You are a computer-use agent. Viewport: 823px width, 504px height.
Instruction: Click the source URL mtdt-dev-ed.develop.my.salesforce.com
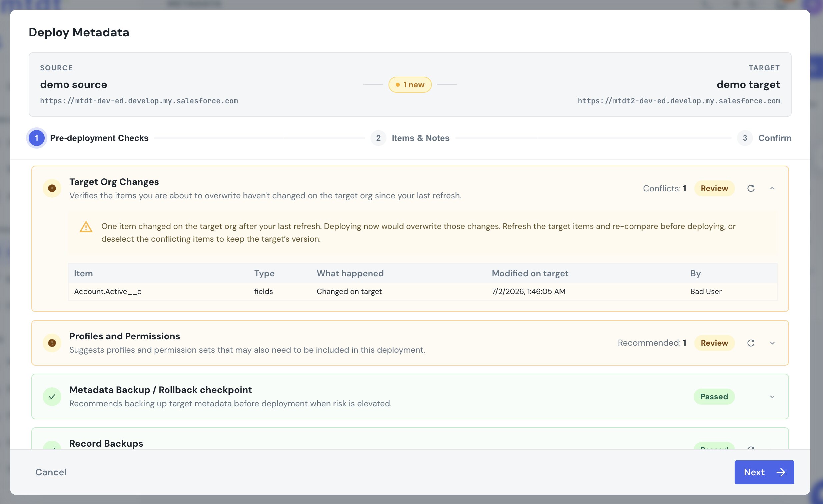click(x=139, y=101)
